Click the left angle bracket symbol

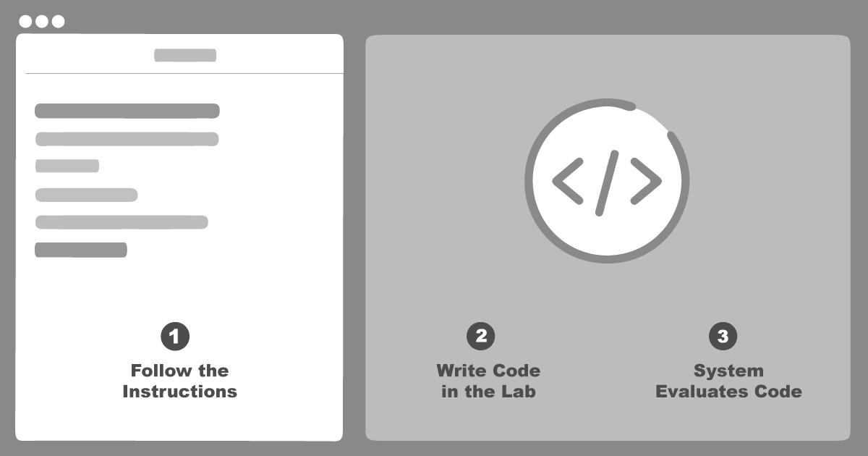click(x=568, y=180)
